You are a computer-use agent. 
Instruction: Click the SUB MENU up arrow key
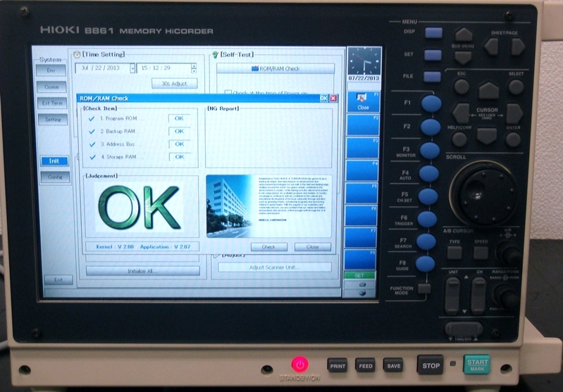[464, 34]
